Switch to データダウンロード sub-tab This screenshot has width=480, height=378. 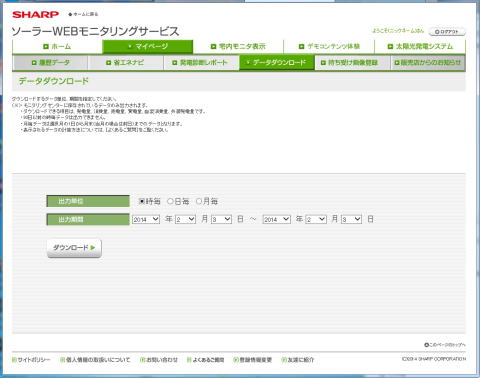pos(277,63)
